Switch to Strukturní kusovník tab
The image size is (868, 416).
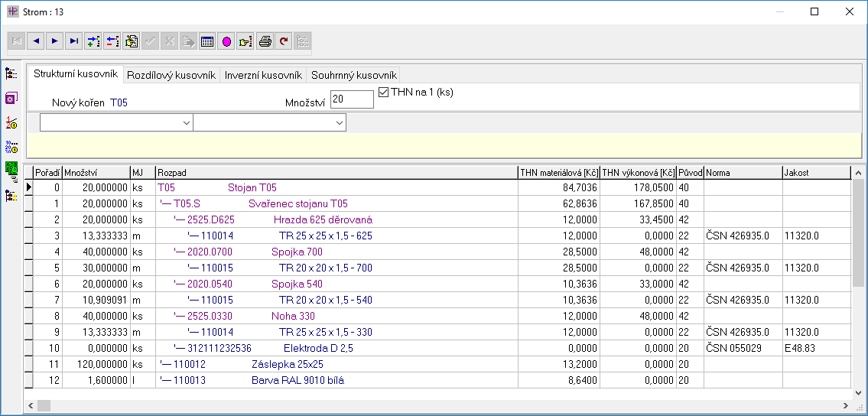pyautogui.click(x=75, y=74)
